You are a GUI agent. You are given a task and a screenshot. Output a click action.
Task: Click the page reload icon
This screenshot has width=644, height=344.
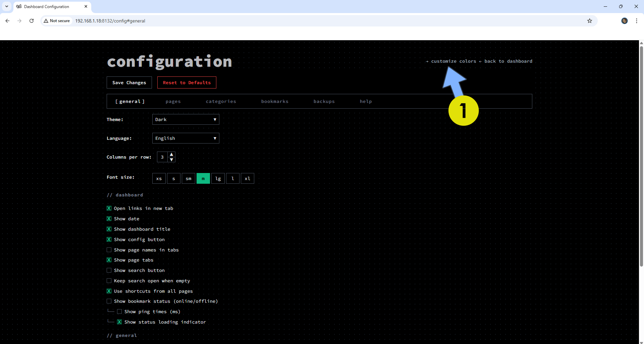tap(32, 21)
